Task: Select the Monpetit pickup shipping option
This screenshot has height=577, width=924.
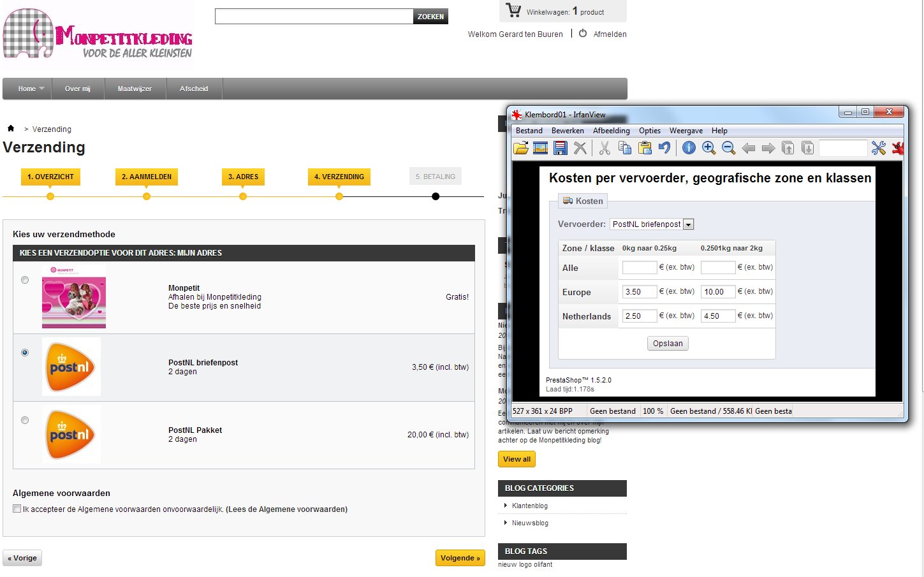Action: pos(25,280)
